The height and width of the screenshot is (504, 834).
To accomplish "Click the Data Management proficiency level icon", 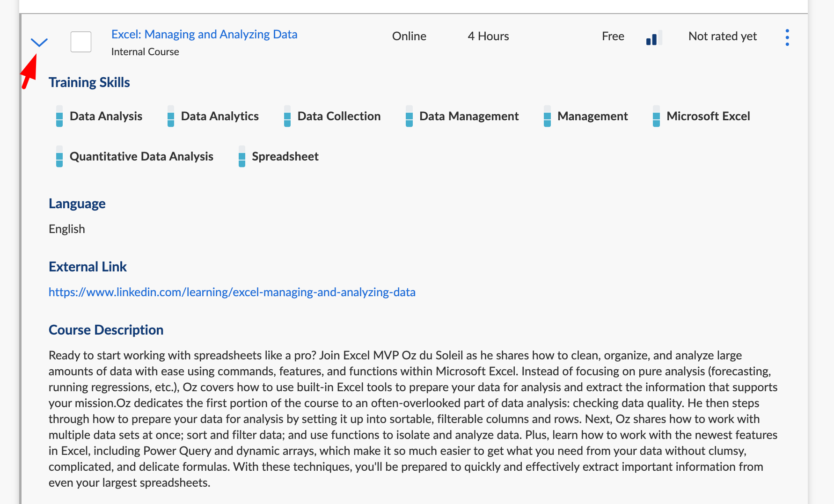I will [x=409, y=116].
